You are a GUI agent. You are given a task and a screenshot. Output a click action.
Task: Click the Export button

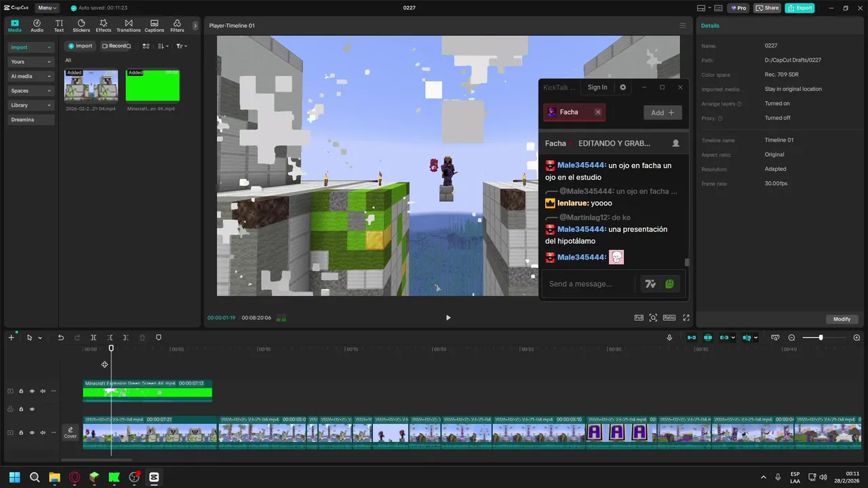click(x=800, y=8)
